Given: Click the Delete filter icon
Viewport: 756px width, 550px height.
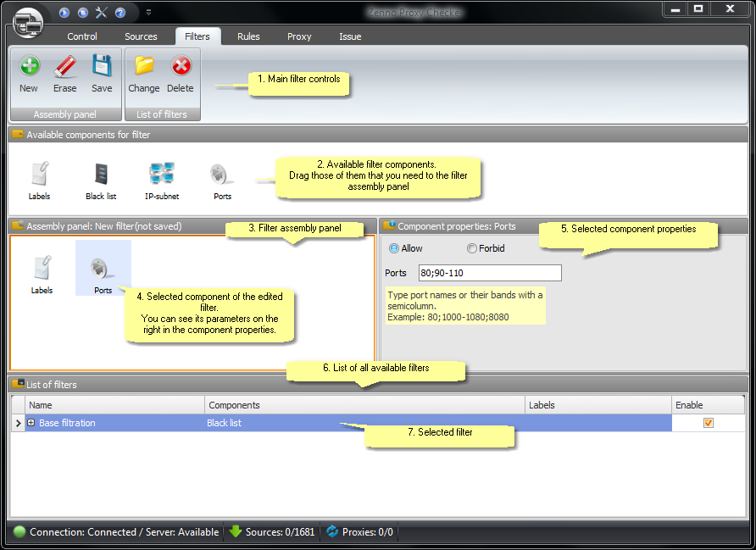Looking at the screenshot, I should (181, 68).
